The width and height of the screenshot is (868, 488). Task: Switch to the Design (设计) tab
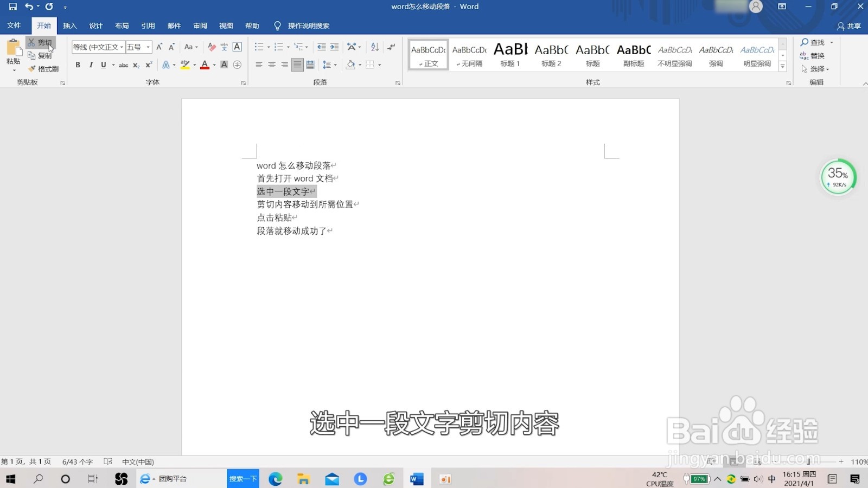96,25
